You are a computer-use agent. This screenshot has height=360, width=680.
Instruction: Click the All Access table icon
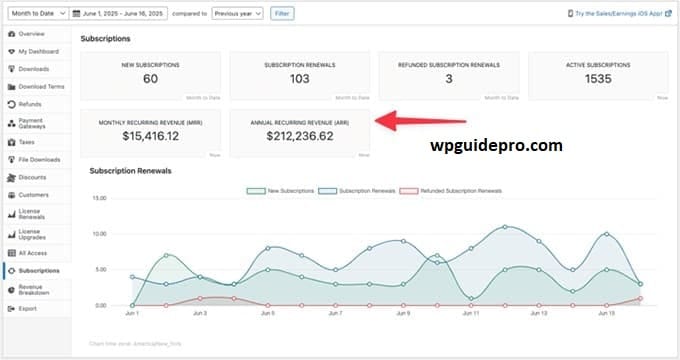[12, 253]
